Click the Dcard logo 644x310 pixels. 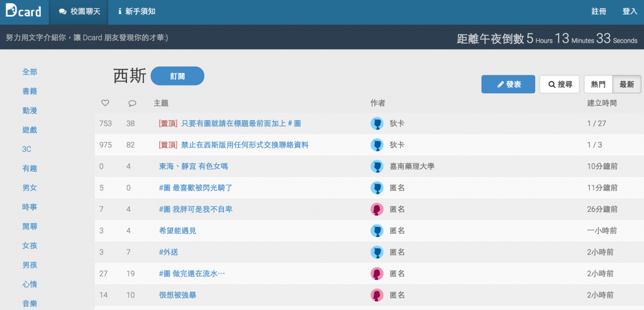(23, 10)
